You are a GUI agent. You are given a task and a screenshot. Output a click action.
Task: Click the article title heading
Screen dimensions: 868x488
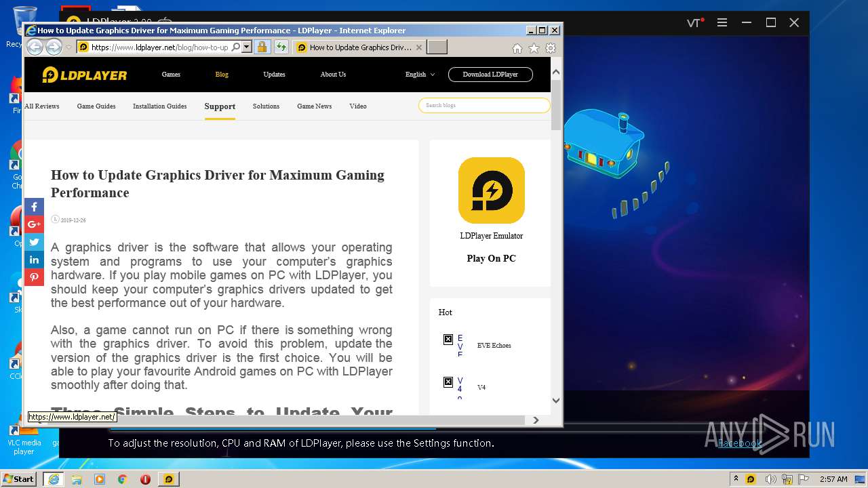coord(218,184)
